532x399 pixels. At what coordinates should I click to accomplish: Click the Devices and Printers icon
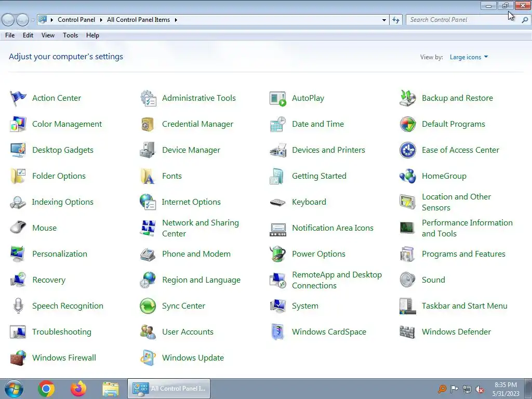click(x=278, y=150)
